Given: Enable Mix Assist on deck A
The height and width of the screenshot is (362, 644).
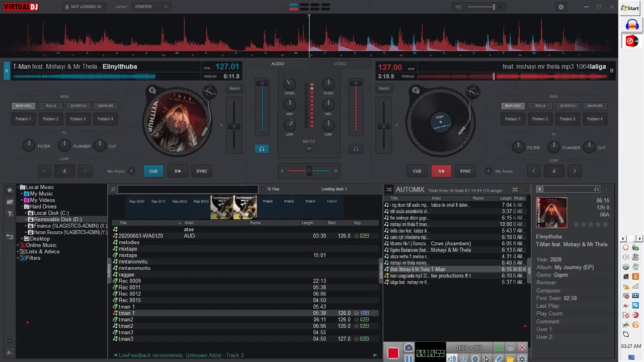Looking at the screenshot, I should pos(131,171).
